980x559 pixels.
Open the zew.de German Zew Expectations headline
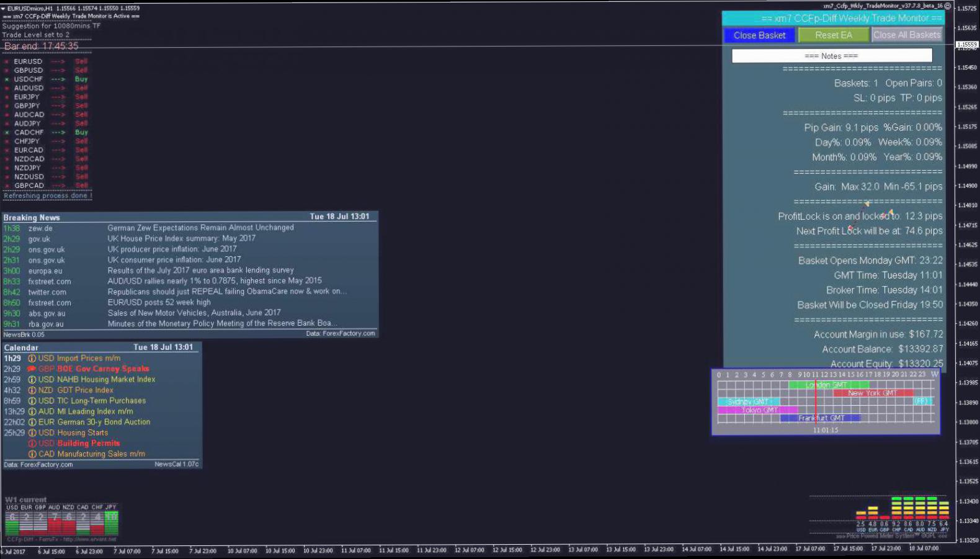tap(200, 228)
